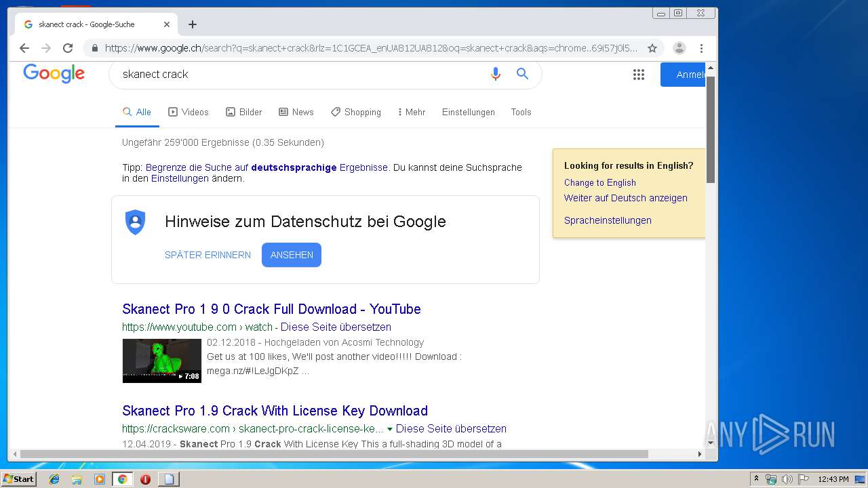868x488 pixels.
Task: Click the Opera icon in the taskbar
Action: pyautogui.click(x=145, y=479)
